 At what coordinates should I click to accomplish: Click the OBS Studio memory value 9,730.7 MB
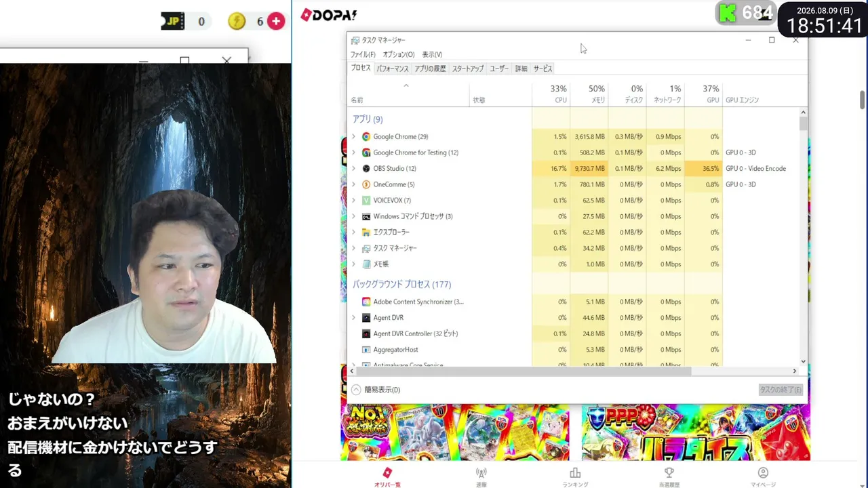click(589, 169)
